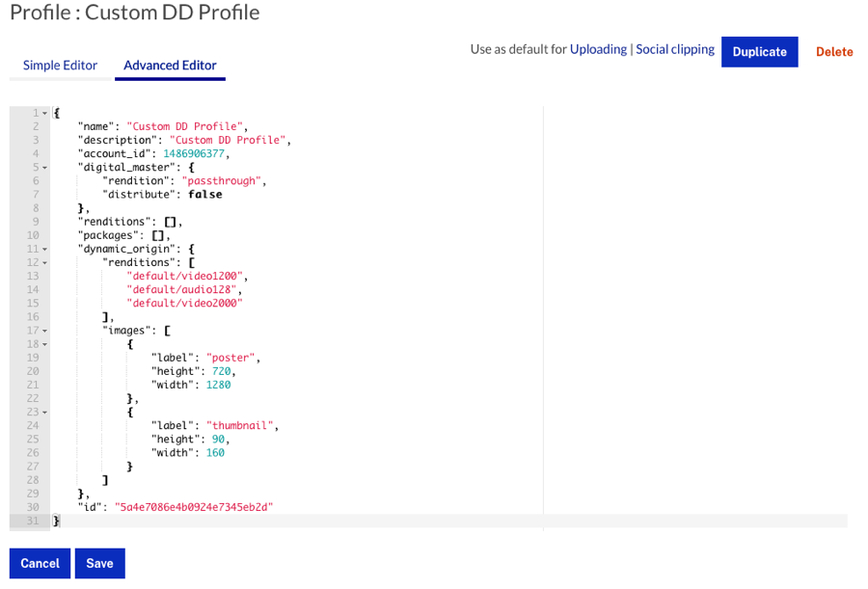
Task: Cancel the profile edits
Action: [40, 564]
